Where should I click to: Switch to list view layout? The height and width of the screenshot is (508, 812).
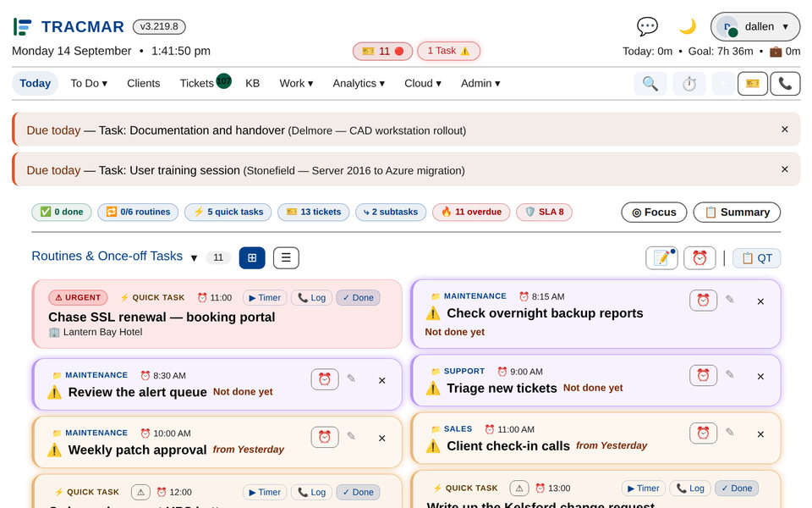286,257
